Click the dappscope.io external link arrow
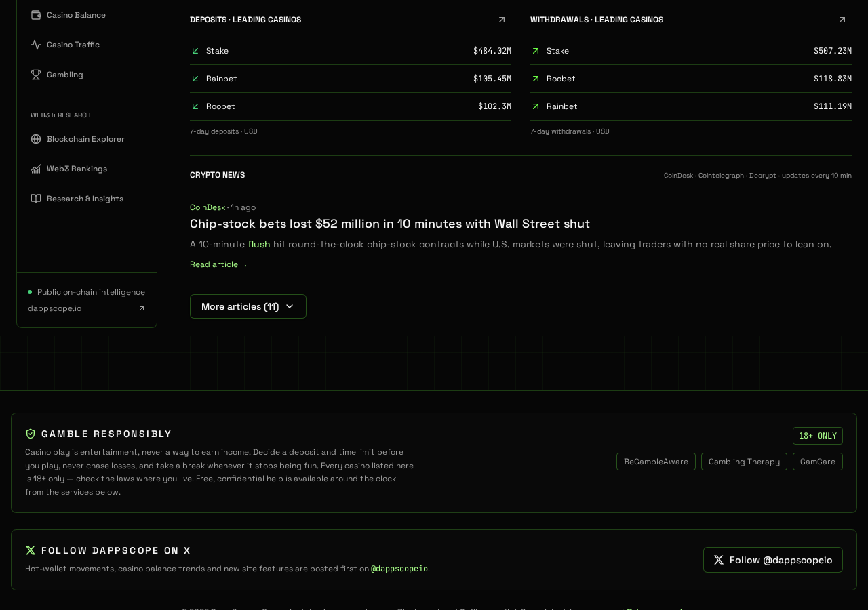The image size is (868, 610). pyautogui.click(x=142, y=308)
